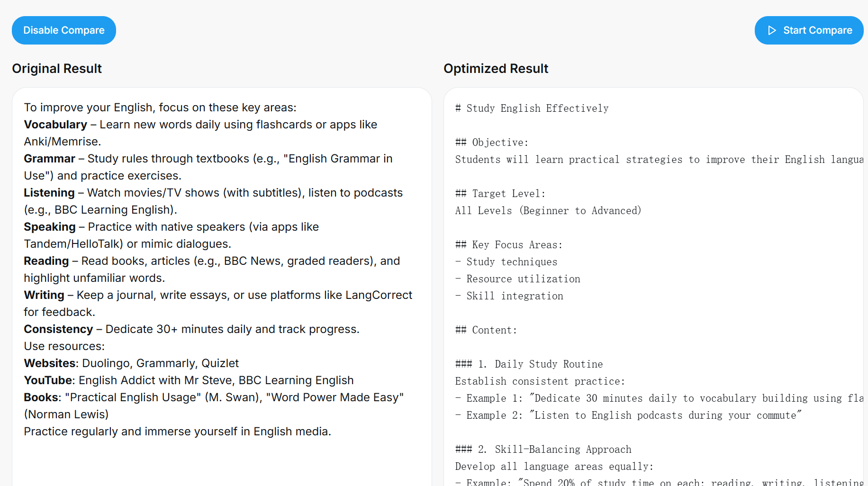The image size is (868, 486).
Task: Click the bold Books label
Action: point(41,397)
